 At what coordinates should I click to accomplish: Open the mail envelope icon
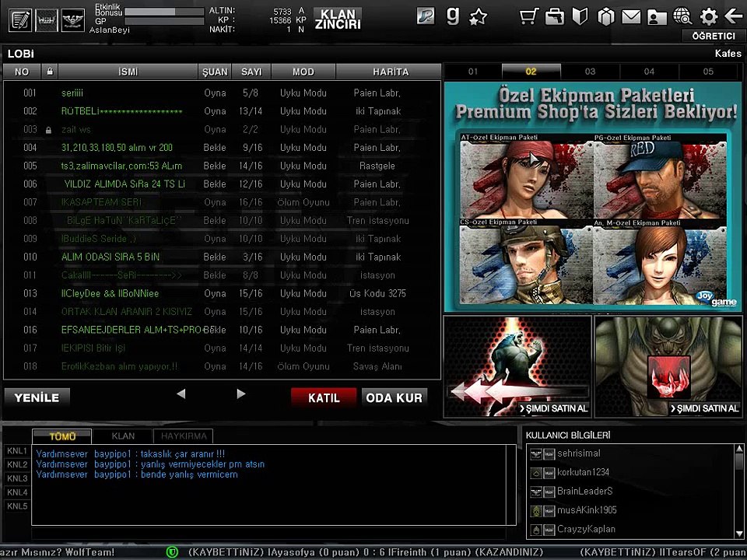631,16
